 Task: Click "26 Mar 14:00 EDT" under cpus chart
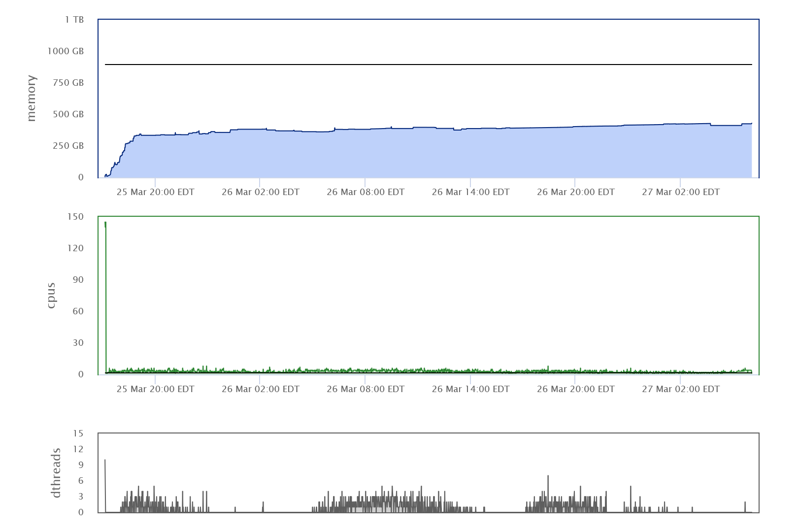[x=471, y=389]
